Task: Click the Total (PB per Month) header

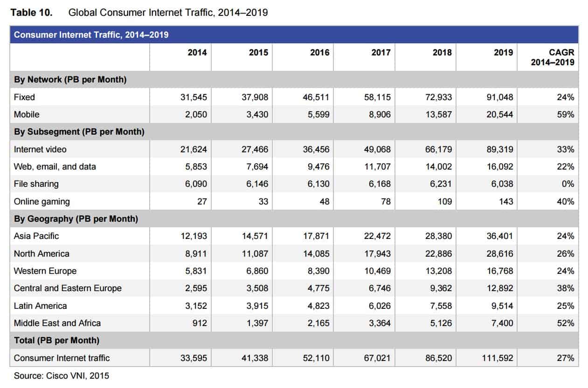Action: [x=56, y=340]
